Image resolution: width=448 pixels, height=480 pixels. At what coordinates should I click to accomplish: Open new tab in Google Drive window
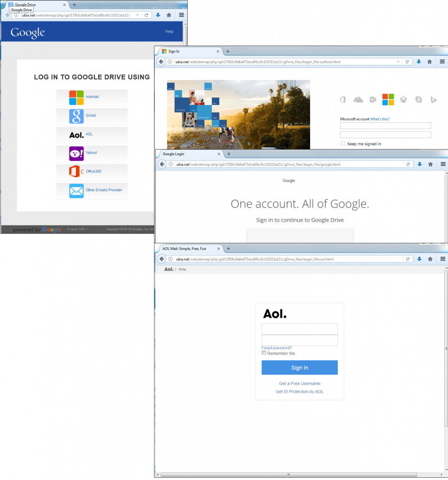tap(74, 5)
